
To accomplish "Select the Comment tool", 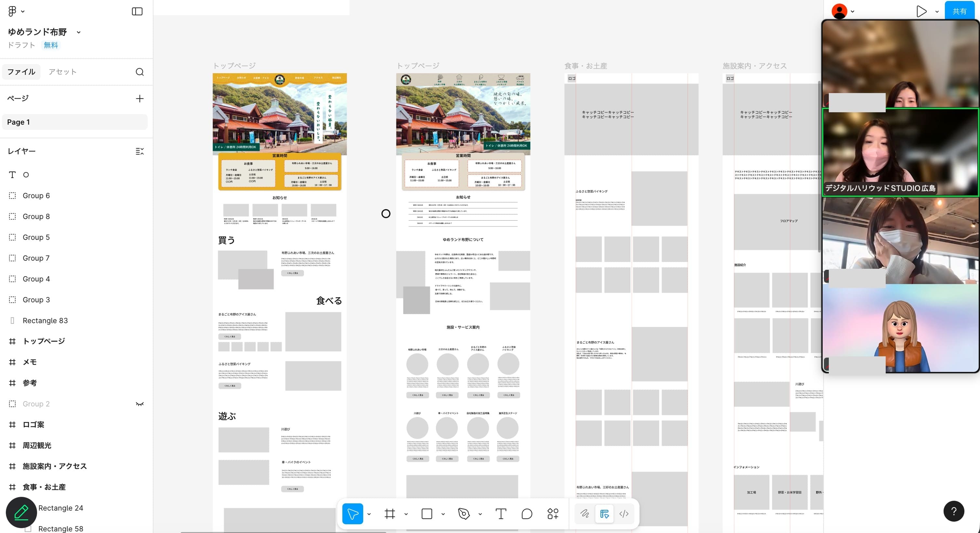I will 526,514.
